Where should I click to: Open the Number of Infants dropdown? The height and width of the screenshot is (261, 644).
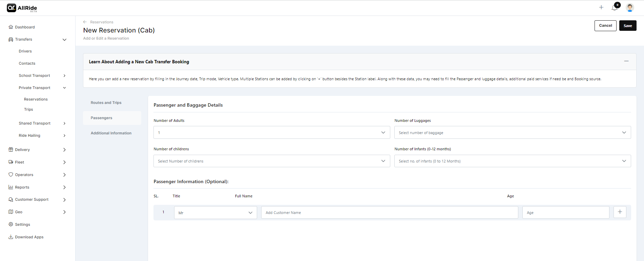512,161
